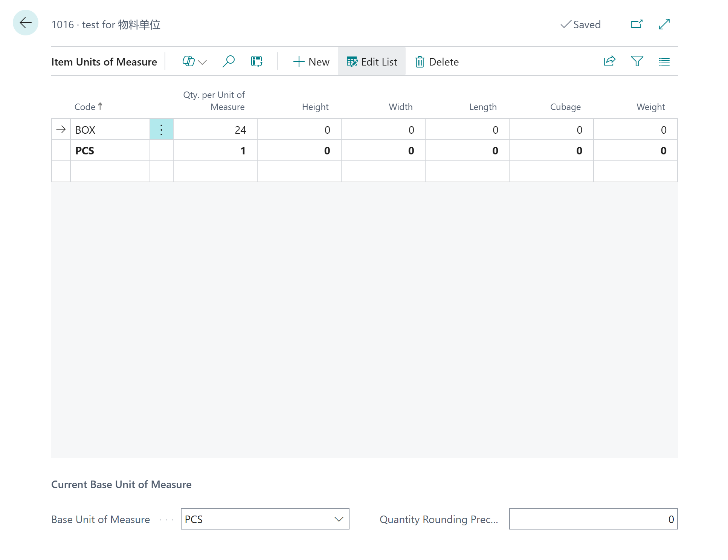This screenshot has height=560, width=728.
Task: Toggle the Edit List mode
Action: pos(372,62)
